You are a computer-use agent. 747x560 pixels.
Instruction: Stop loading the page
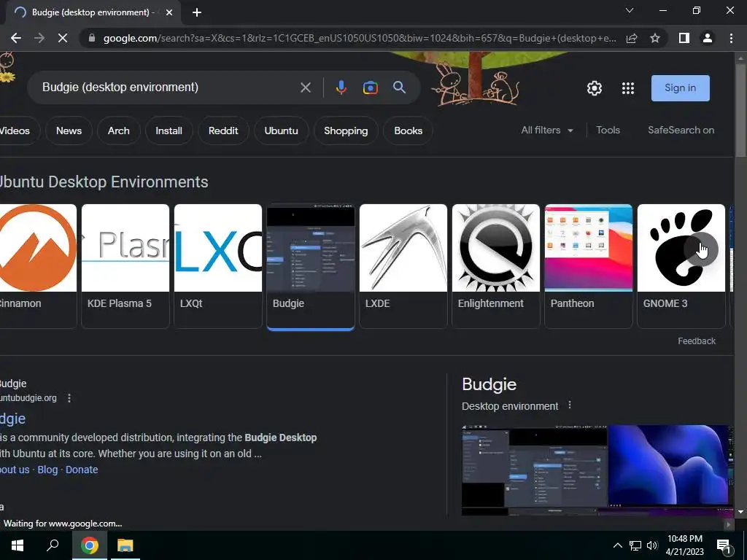[x=63, y=38]
